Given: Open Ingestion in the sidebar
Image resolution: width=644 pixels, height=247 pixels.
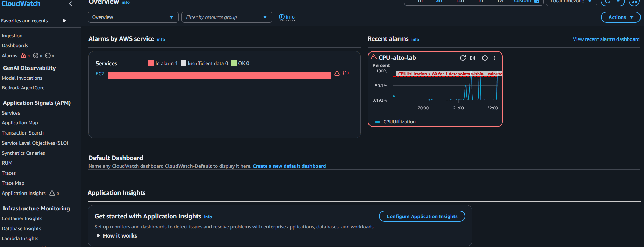Looking at the screenshot, I should tap(12, 36).
